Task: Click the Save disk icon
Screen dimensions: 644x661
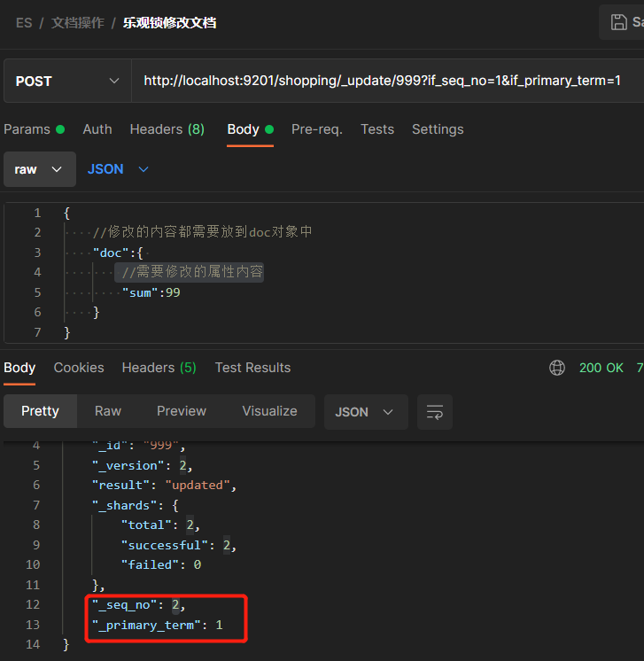Action: [x=618, y=22]
